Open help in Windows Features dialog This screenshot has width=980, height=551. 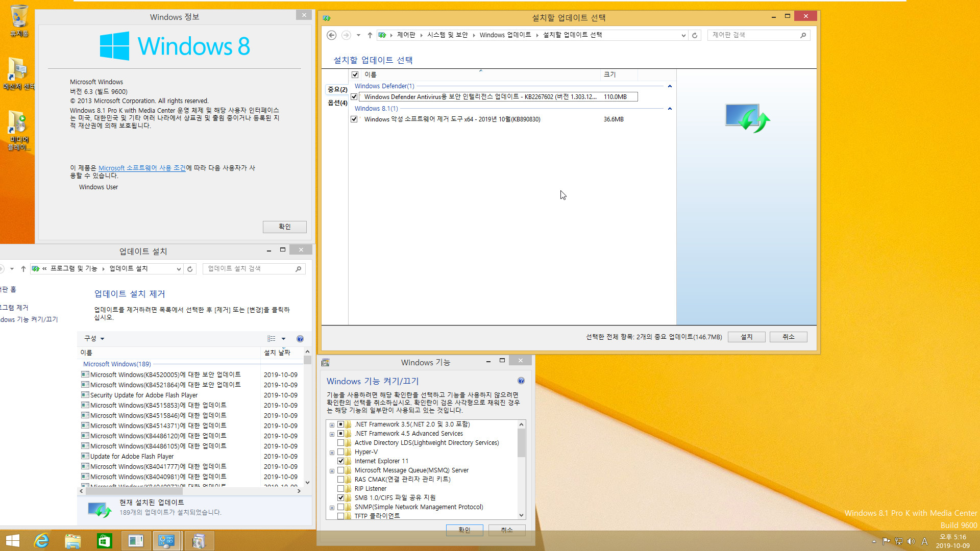coord(521,381)
